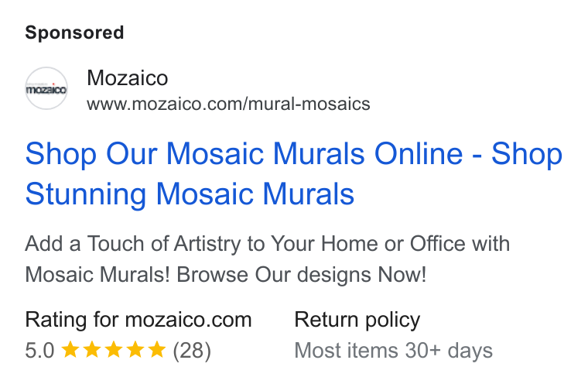Click the 5.0 rating score

(39, 351)
